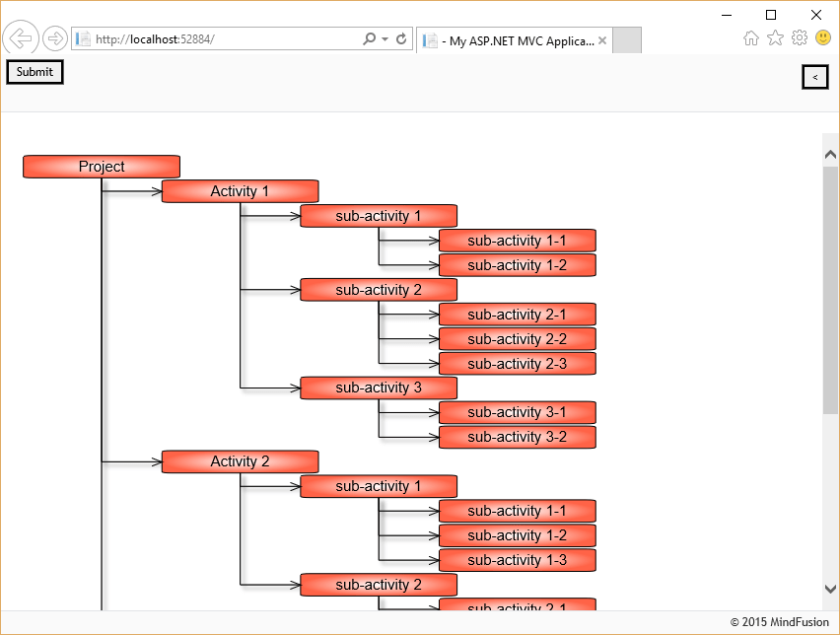
Task: Open Favorites via the star icon
Action: pos(775,35)
